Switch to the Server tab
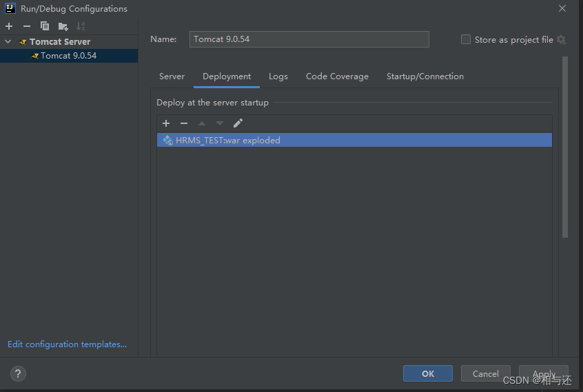Viewport: 583px width, 392px height. (x=172, y=76)
